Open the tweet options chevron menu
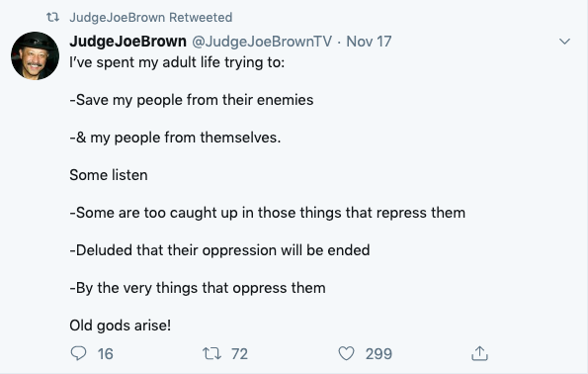The width and height of the screenshot is (588, 374). (x=564, y=42)
